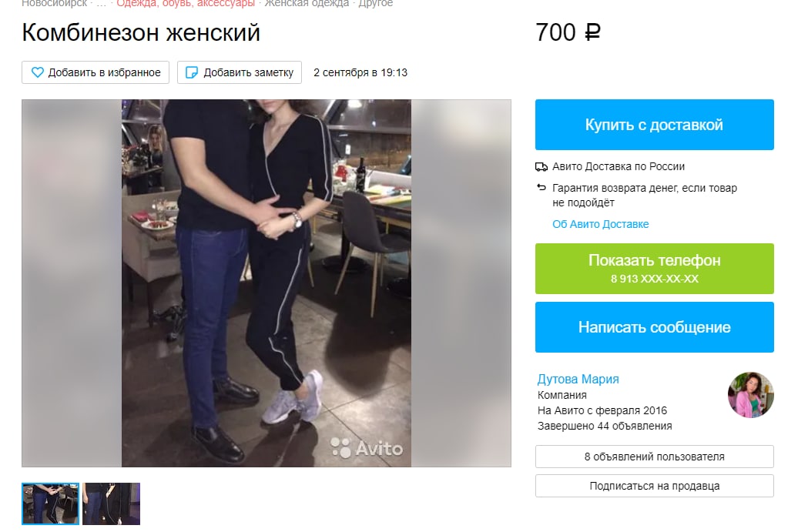Go to Одежда, обувь, аксессуары breadcrumb
808x532 pixels.
point(186,4)
